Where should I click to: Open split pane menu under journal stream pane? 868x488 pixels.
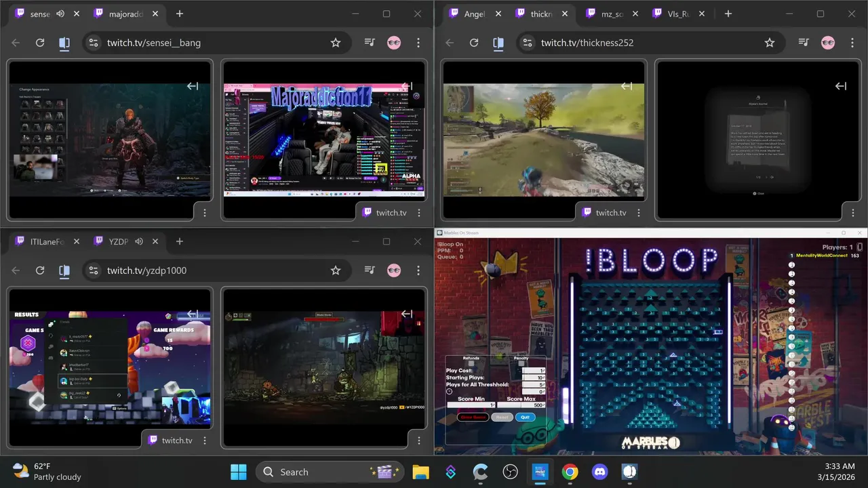point(852,213)
